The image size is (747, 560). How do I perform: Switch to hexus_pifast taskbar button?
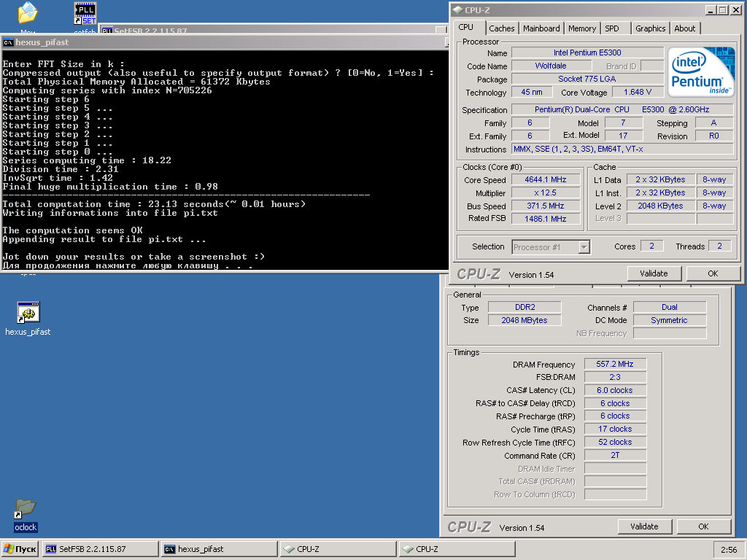(219, 549)
